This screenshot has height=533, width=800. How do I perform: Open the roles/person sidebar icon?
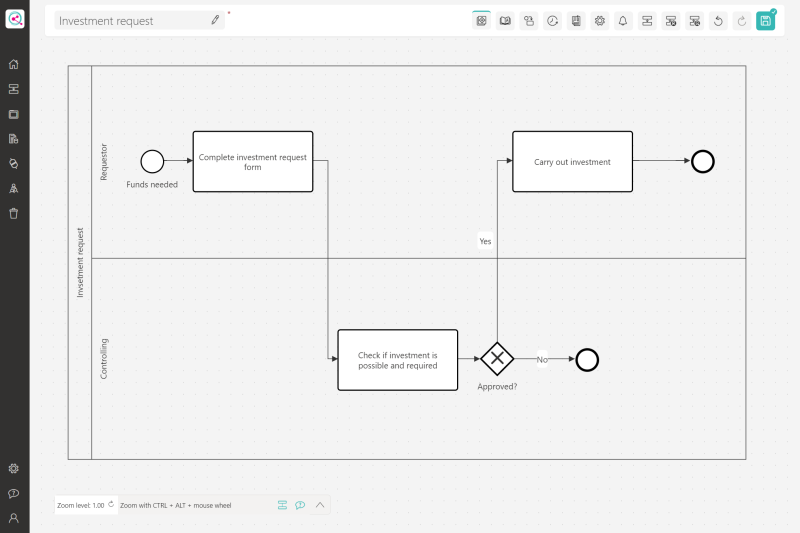coord(14,189)
